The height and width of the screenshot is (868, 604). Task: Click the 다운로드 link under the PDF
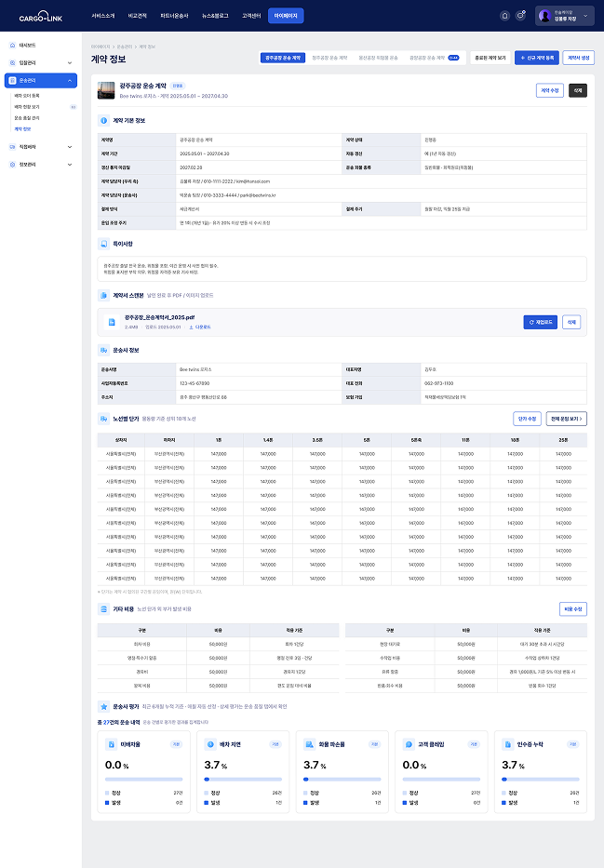point(200,327)
